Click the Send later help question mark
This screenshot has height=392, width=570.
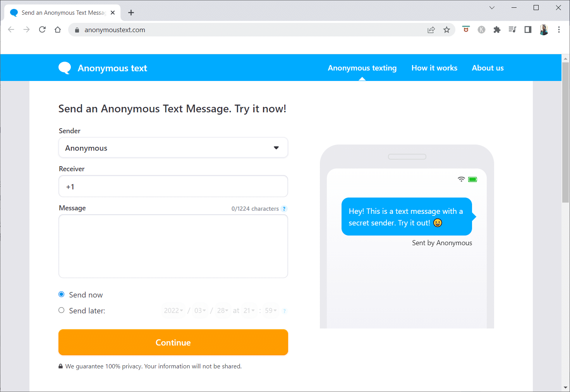(x=285, y=311)
